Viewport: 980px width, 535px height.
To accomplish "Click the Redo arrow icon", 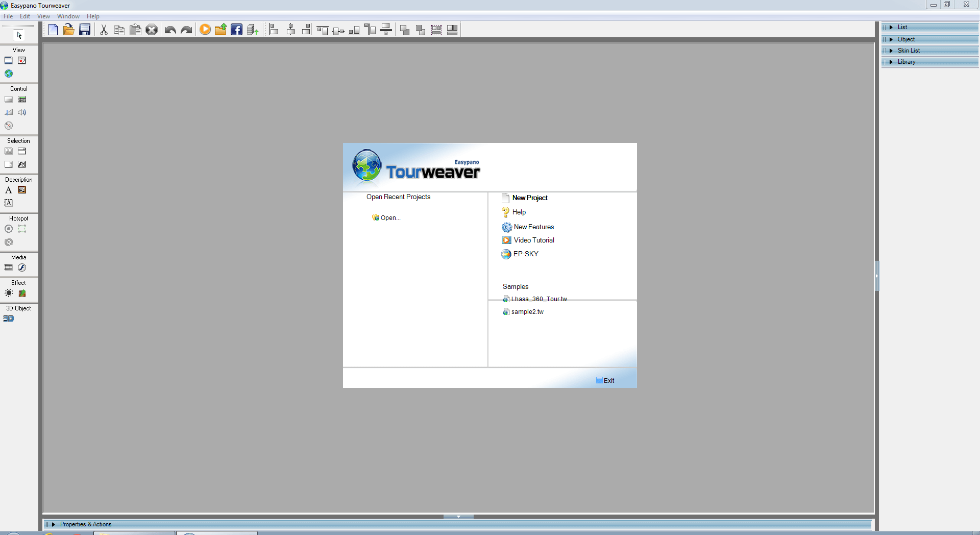I will tap(186, 30).
